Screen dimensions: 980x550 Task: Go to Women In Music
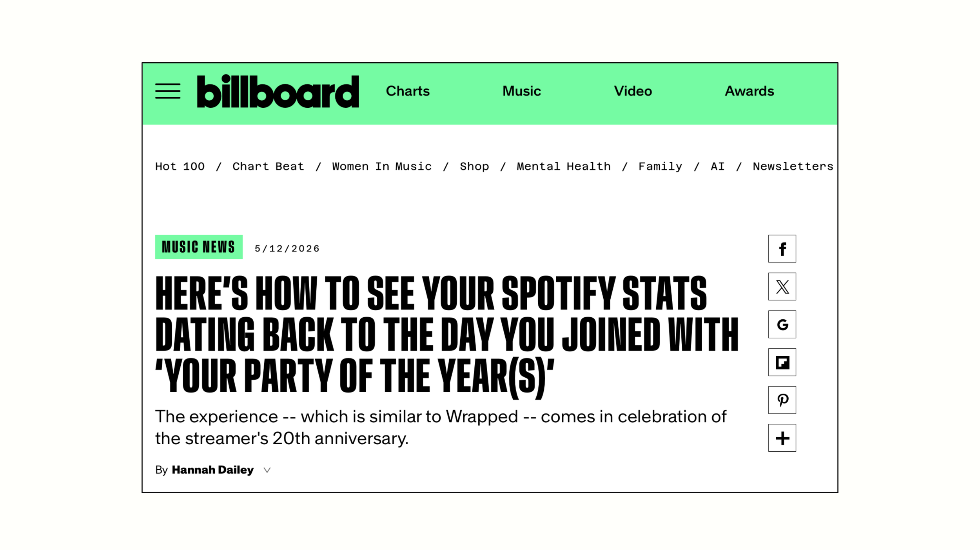tap(382, 166)
